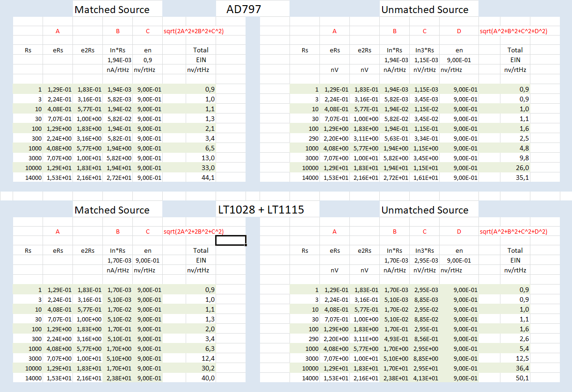Image resolution: width=572 pixels, height=392 pixels.
Task: Select Total value 9,8
Action: pos(524,158)
